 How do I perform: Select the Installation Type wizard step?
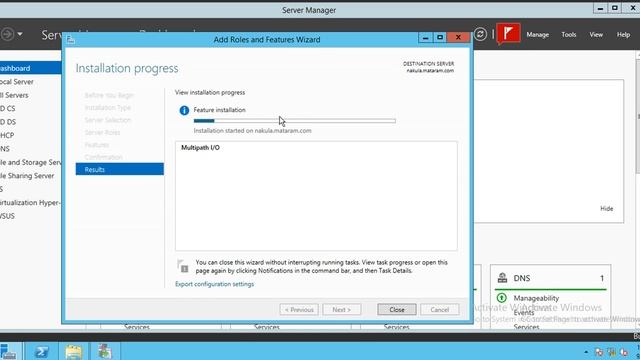(x=108, y=108)
